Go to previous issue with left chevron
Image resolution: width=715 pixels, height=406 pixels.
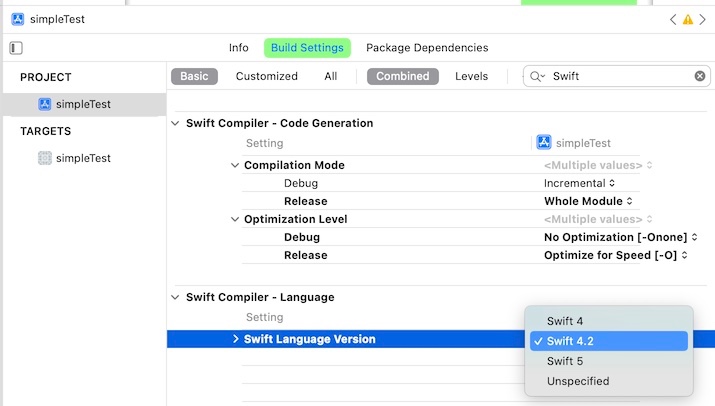(x=674, y=19)
